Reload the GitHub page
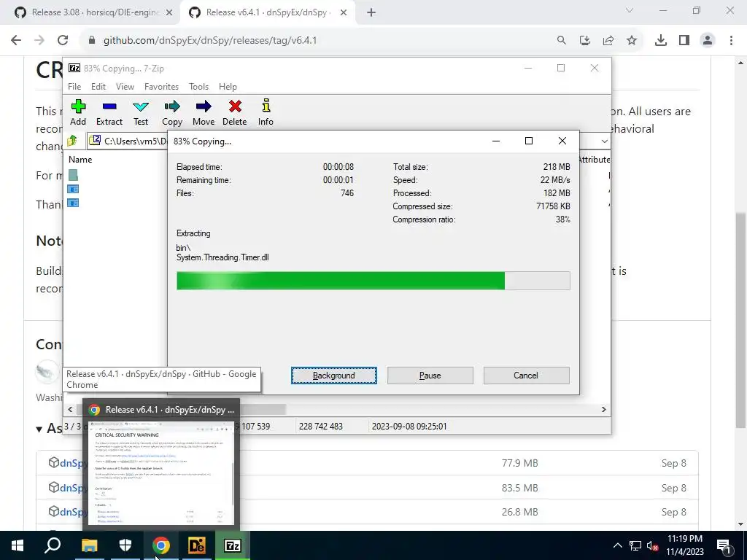The image size is (747, 560). pos(63,41)
